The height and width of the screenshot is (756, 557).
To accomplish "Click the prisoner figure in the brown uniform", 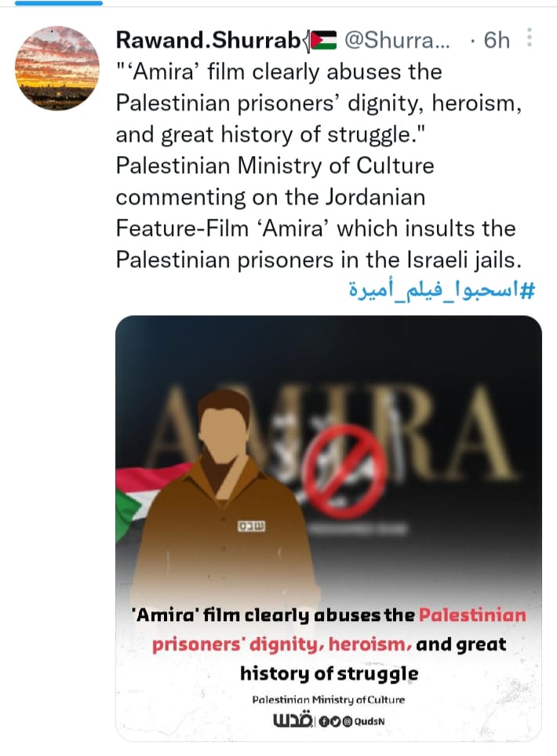I will pos(227,496).
